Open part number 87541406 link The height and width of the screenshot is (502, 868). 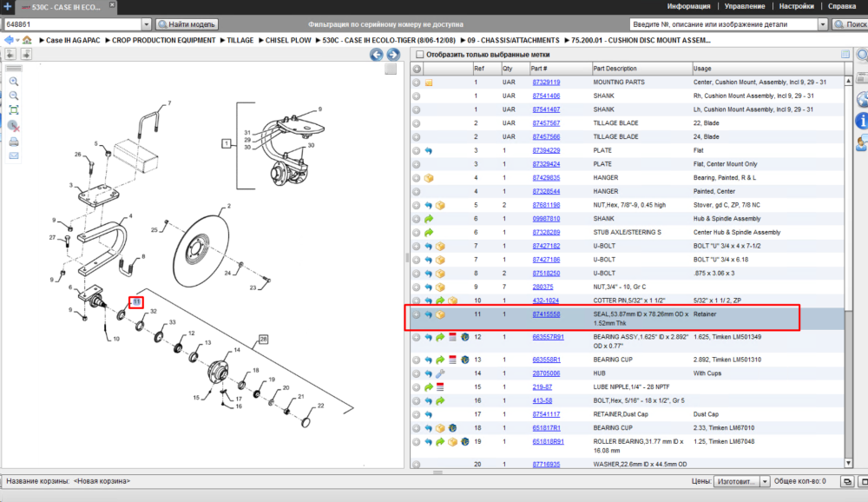coord(546,96)
